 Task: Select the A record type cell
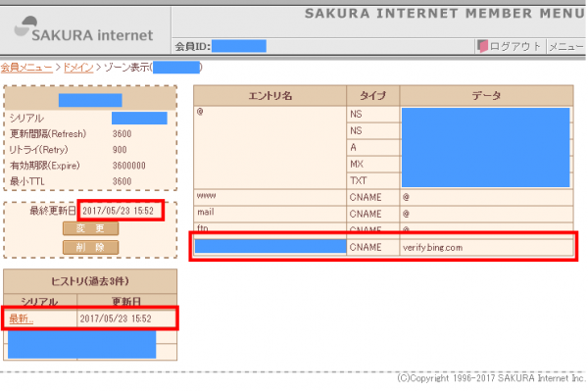pyautogui.click(x=372, y=147)
